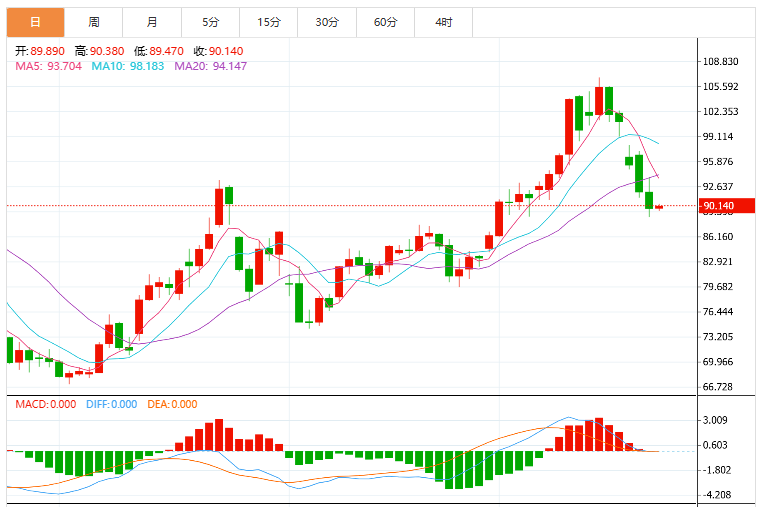This screenshot has width=763, height=507.
Task: Click the 108.830 price axis label
Action: click(x=720, y=62)
